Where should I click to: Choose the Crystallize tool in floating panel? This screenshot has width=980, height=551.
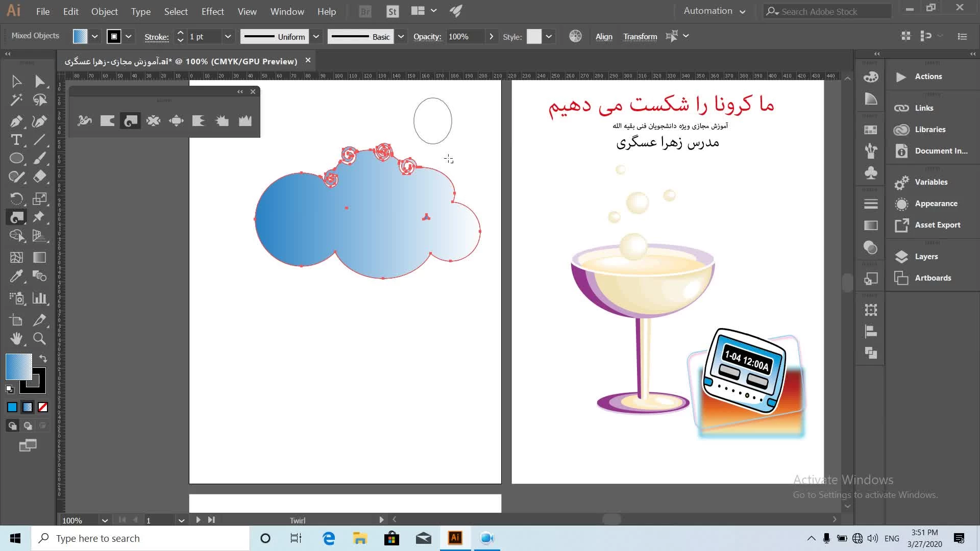[222, 121]
